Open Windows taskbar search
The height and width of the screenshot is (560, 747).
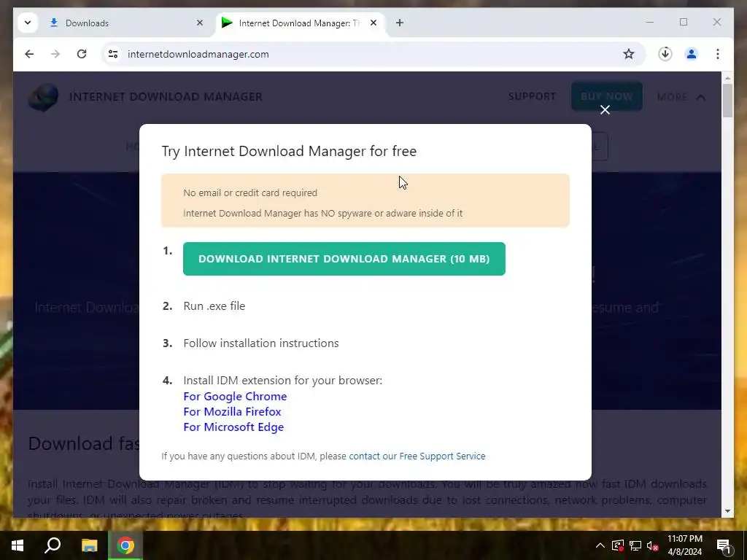53,545
